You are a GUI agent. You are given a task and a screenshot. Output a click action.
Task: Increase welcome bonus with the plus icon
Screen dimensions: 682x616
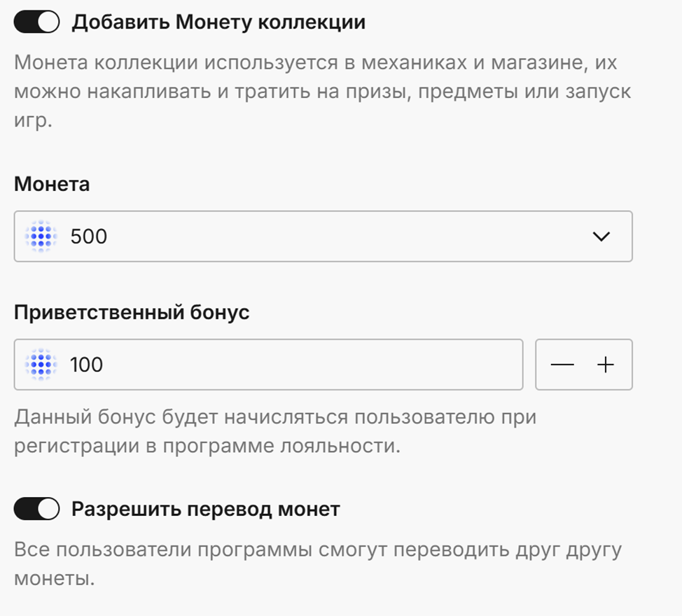tap(606, 364)
